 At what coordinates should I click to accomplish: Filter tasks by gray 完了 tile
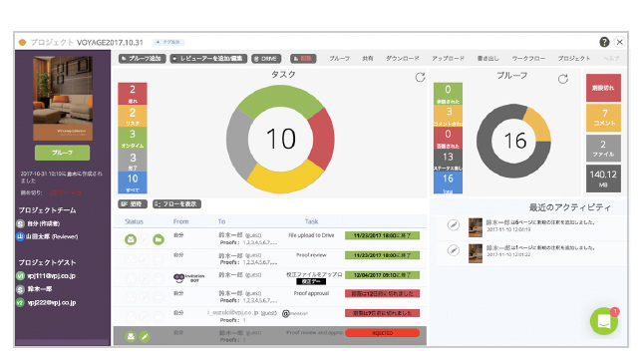(x=133, y=161)
